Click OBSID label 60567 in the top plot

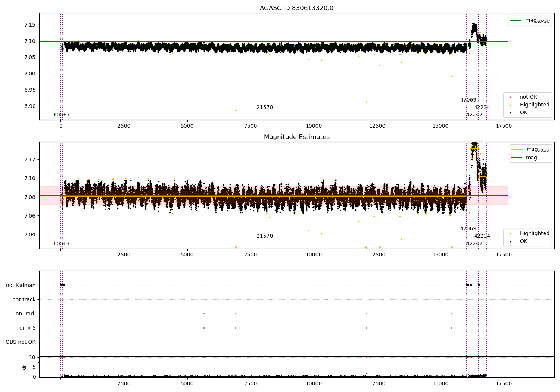(62, 115)
